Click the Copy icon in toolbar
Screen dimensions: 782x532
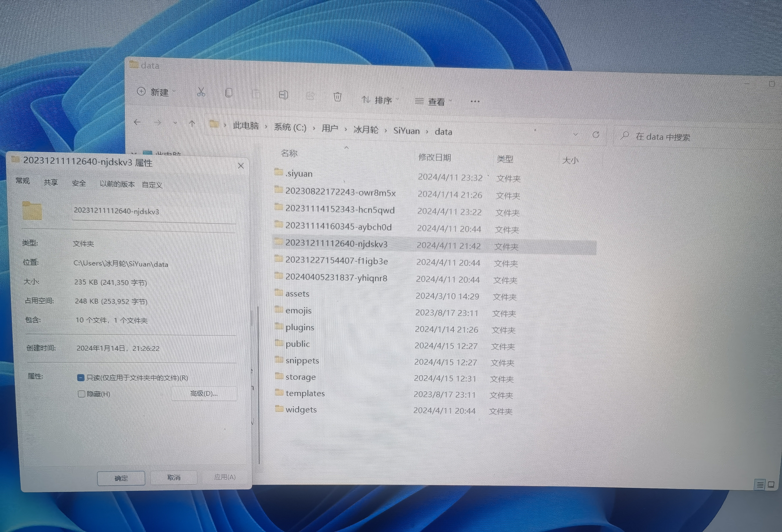[229, 93]
